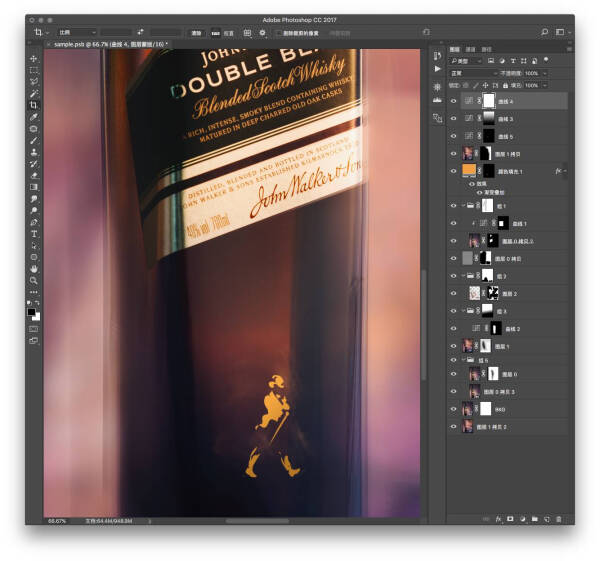600x561 pixels.
Task: Click the Straighten button
Action: (x=223, y=33)
